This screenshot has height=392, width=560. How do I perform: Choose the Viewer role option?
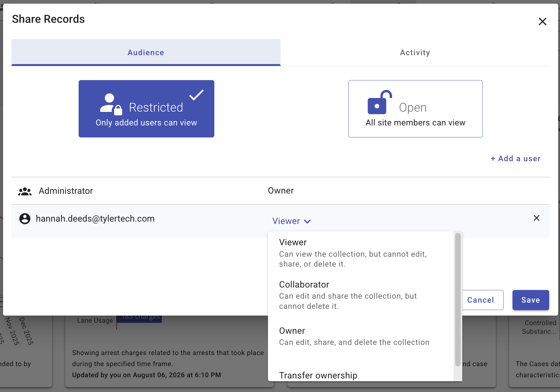(361, 253)
